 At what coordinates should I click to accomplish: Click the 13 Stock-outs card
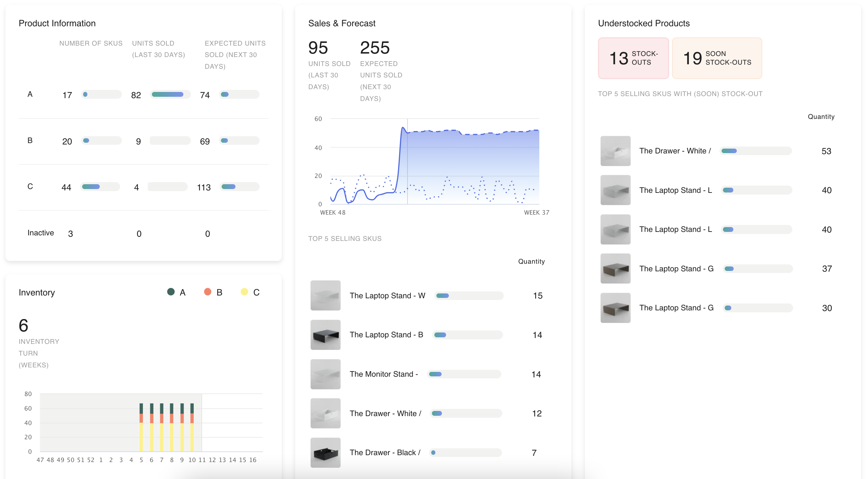pyautogui.click(x=633, y=58)
